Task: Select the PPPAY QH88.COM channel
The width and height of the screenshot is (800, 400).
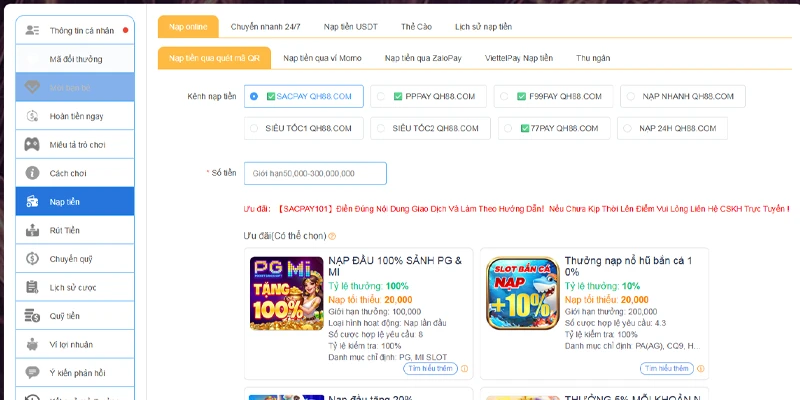Action: tap(428, 96)
